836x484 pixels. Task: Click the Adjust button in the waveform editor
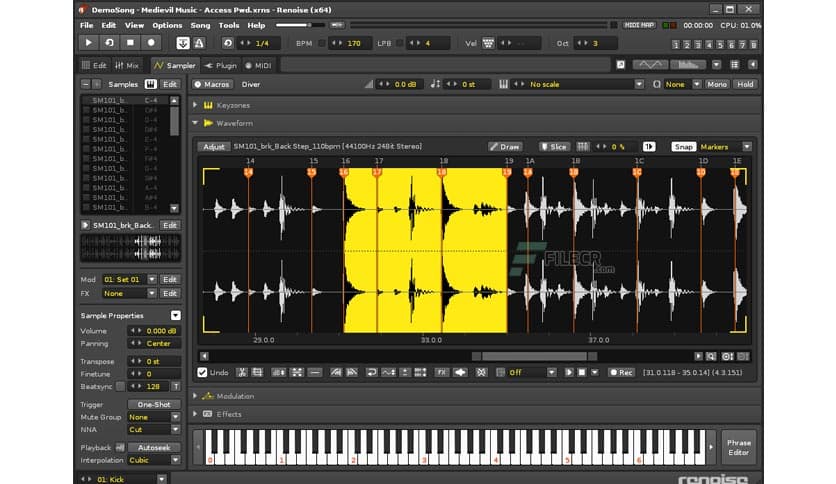214,147
